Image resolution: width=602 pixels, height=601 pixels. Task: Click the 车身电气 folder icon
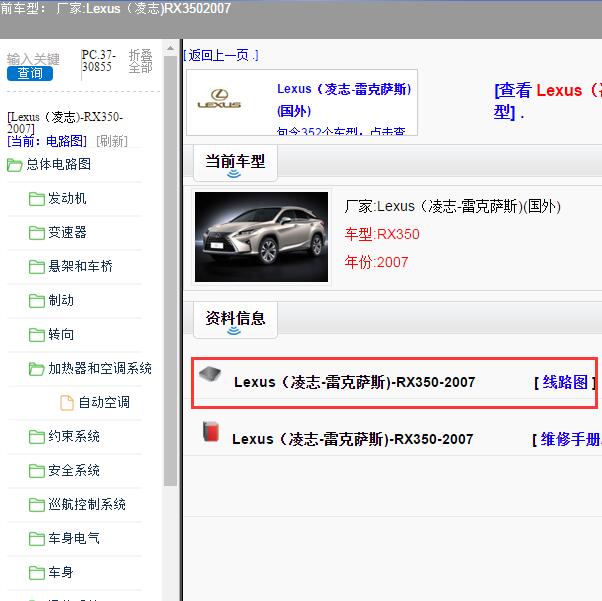tap(37, 539)
